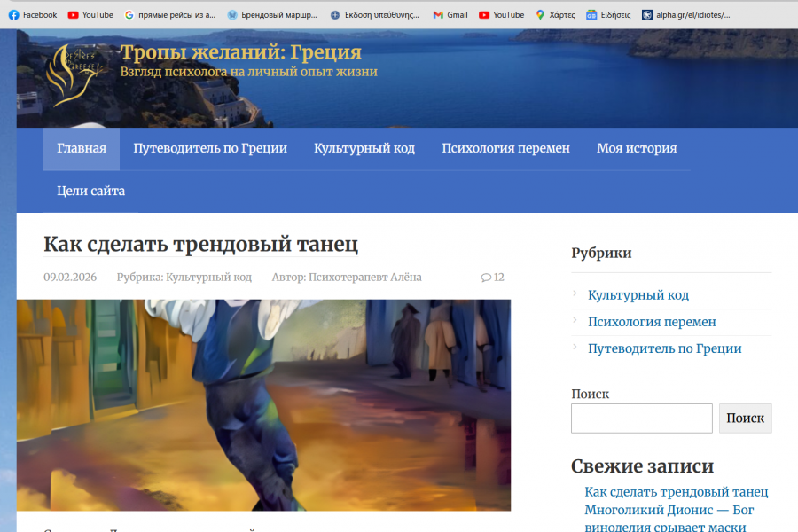
Task: Open the Моя история menu item
Action: click(637, 148)
